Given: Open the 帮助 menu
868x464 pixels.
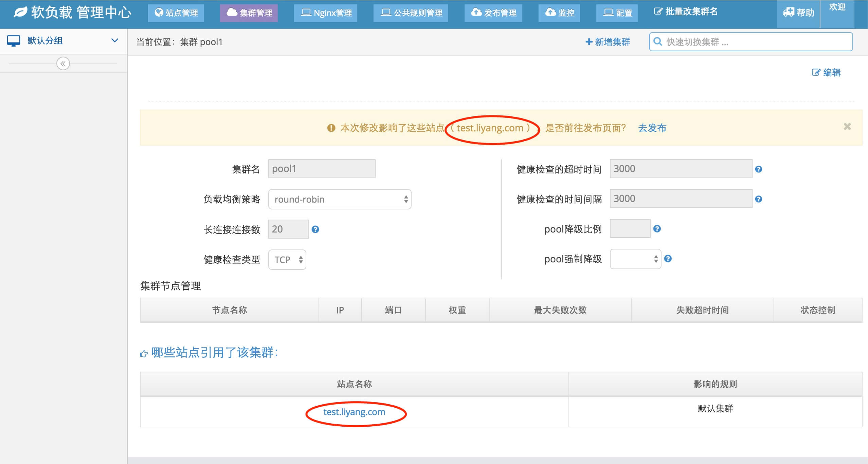Looking at the screenshot, I should coord(798,14).
